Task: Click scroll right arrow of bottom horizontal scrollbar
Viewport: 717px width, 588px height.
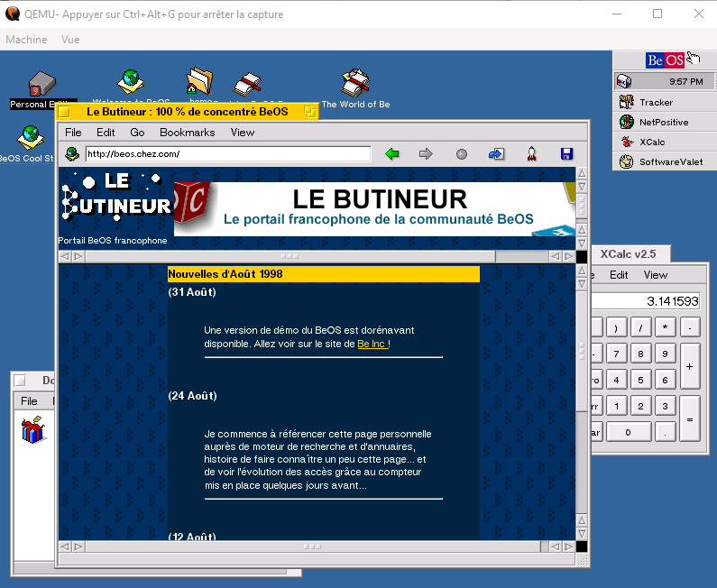Action: click(568, 547)
